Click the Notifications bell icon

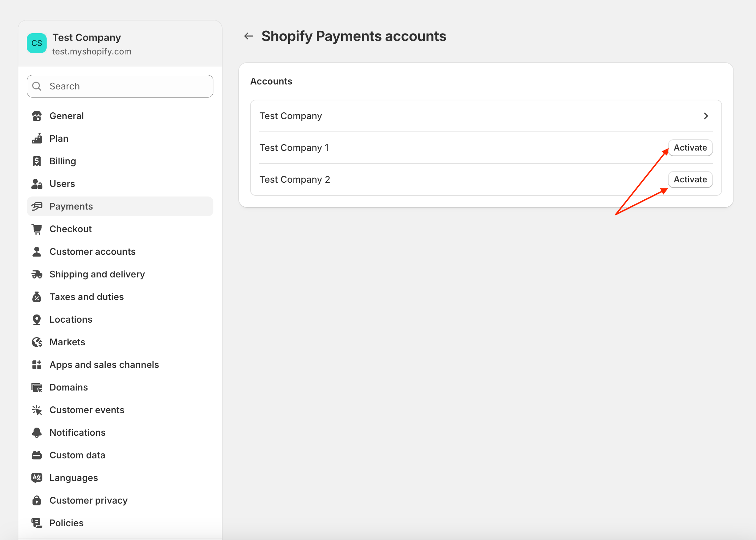(x=37, y=433)
